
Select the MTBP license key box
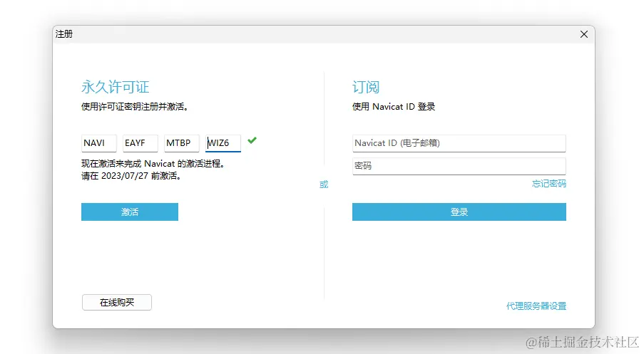(x=182, y=143)
